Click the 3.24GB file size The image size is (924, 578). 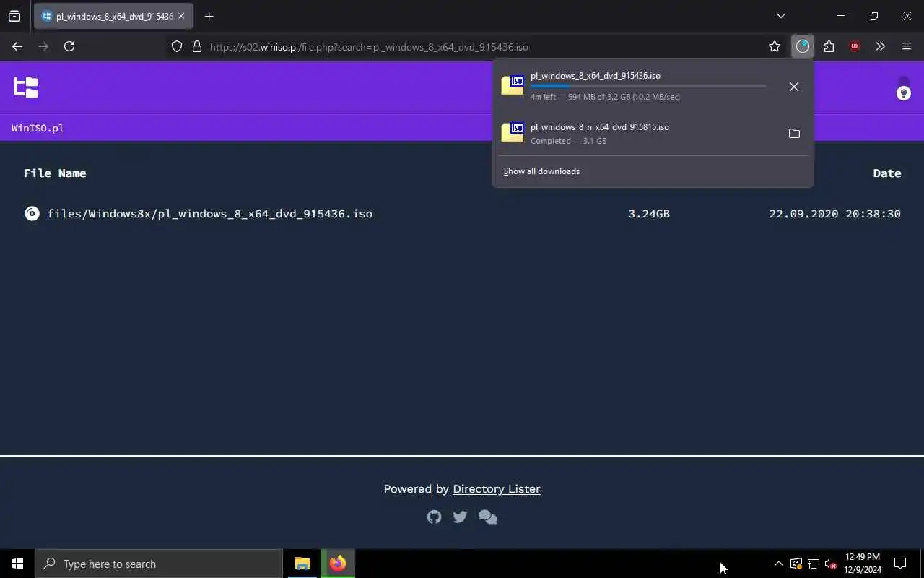(x=649, y=214)
